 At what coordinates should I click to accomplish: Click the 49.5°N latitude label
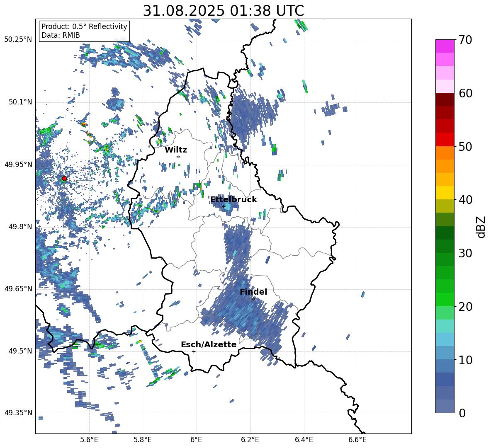[20, 351]
